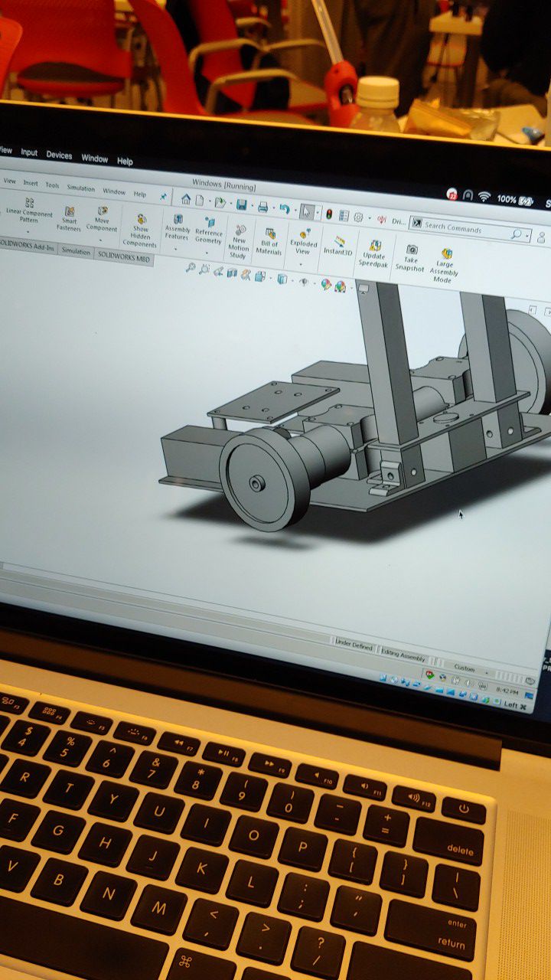Click Show Hidden Components
This screenshot has height=980, width=551.
coord(140,230)
